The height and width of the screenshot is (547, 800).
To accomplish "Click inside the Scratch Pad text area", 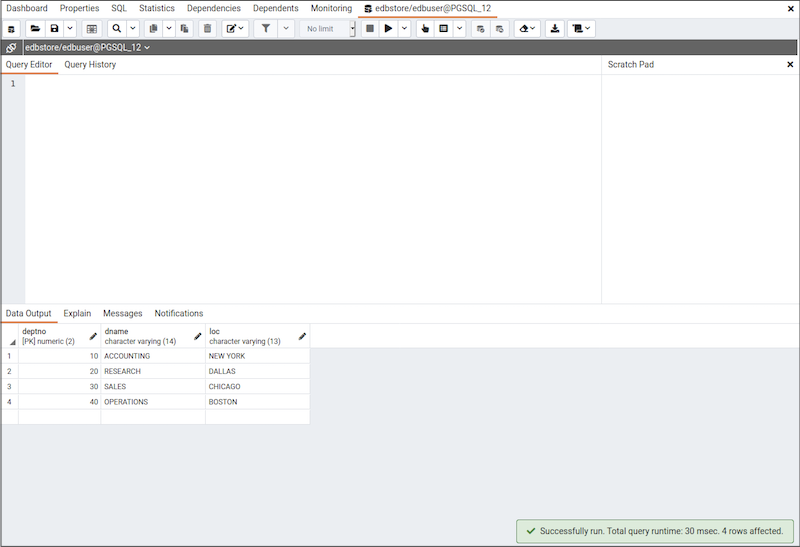I will [x=700, y=189].
